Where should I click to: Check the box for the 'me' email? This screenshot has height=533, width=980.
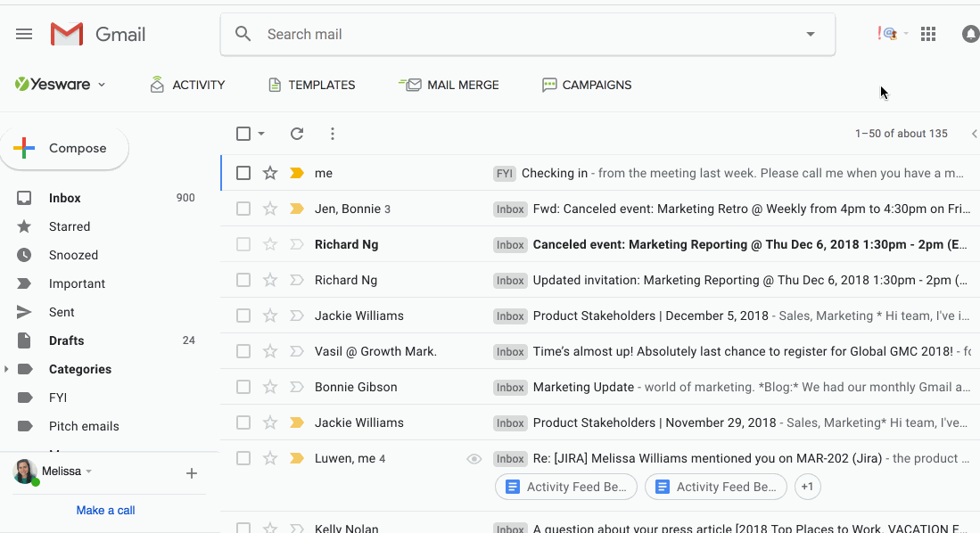pyautogui.click(x=243, y=173)
